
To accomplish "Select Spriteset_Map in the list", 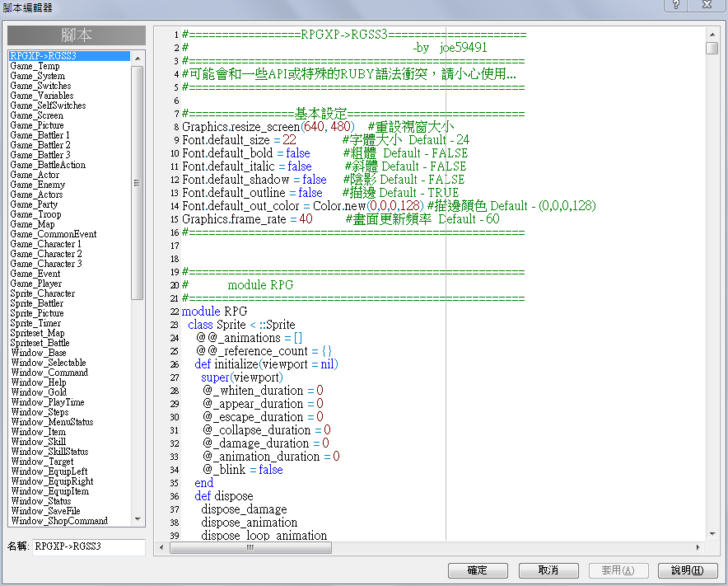I will (x=38, y=333).
